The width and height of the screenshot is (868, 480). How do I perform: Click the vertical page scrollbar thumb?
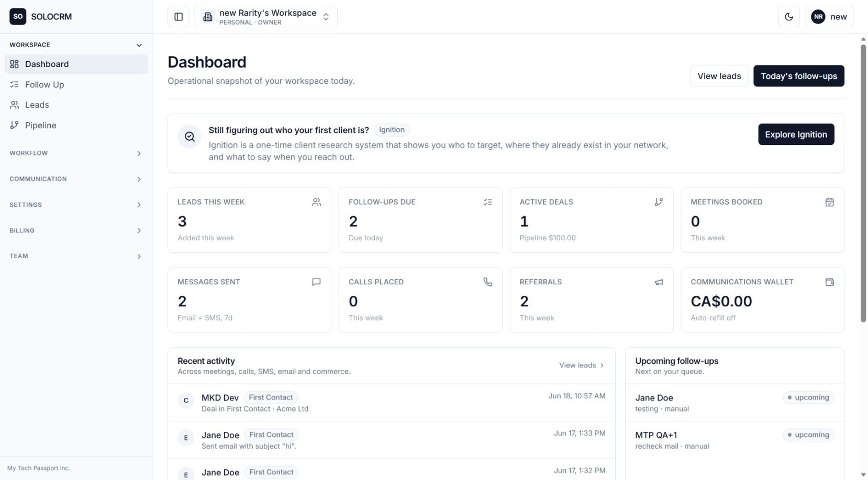(x=863, y=183)
